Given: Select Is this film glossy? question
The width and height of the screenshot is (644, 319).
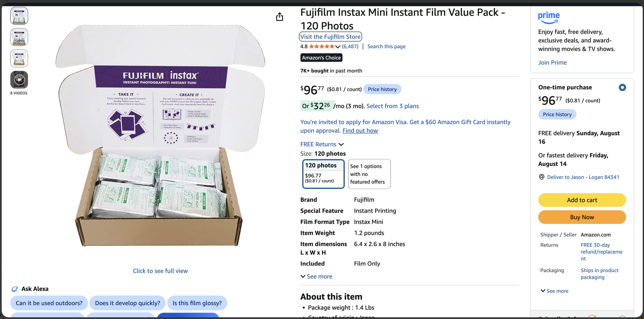Looking at the screenshot, I should coord(197,303).
